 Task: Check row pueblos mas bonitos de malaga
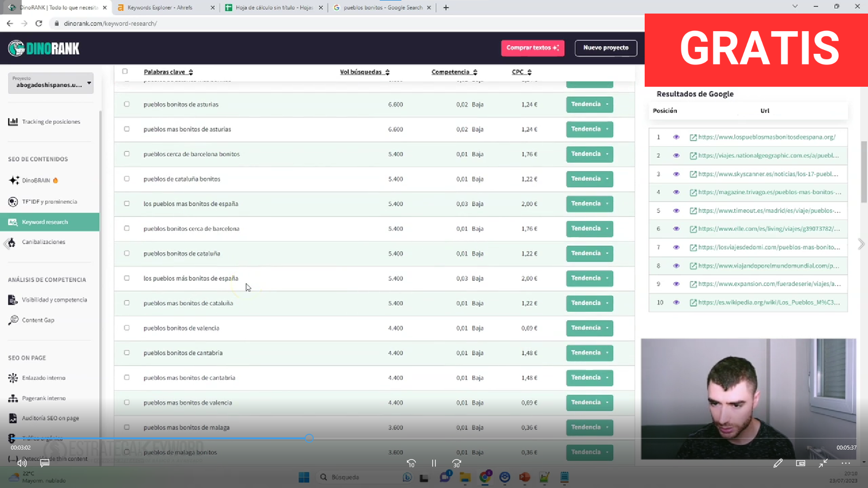pyautogui.click(x=127, y=427)
